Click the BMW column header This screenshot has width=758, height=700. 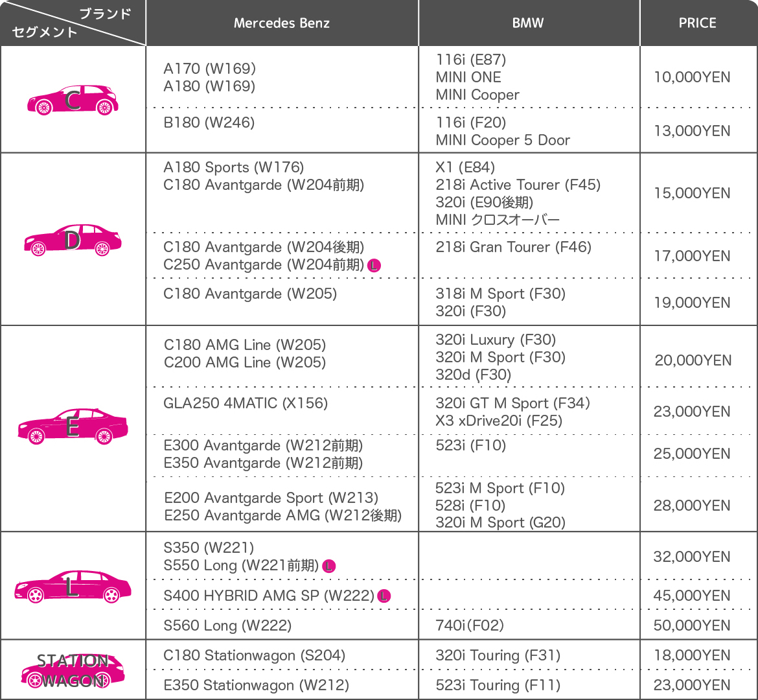point(528,23)
